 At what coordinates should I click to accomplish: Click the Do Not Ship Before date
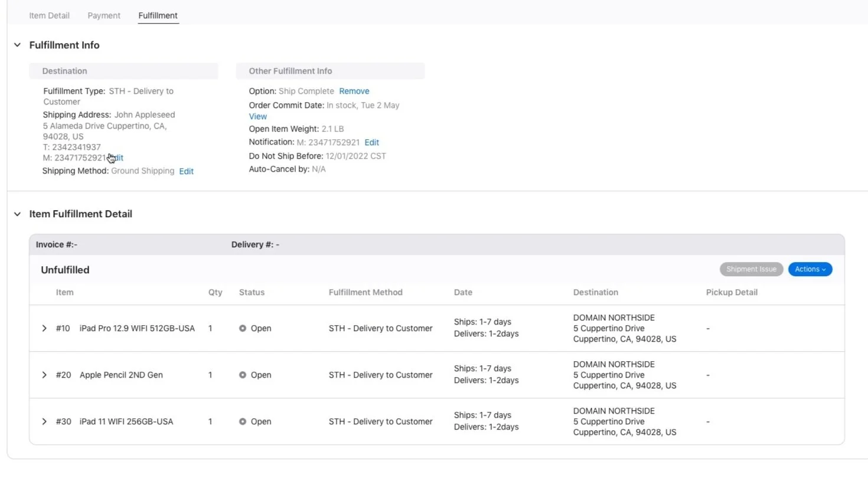click(355, 156)
